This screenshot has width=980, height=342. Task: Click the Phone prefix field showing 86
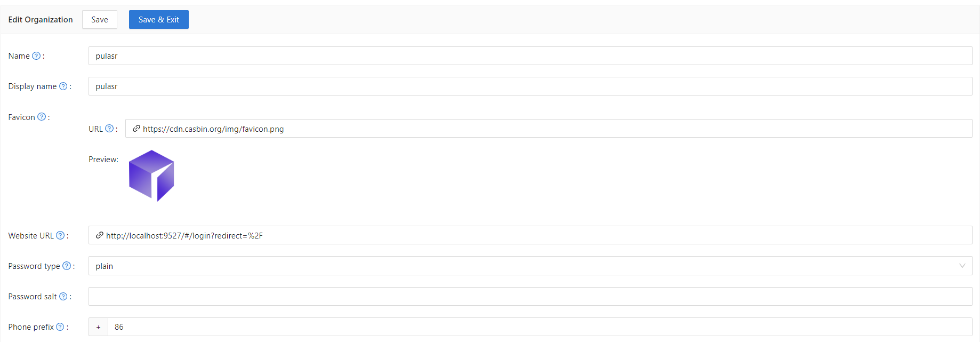(x=539, y=327)
